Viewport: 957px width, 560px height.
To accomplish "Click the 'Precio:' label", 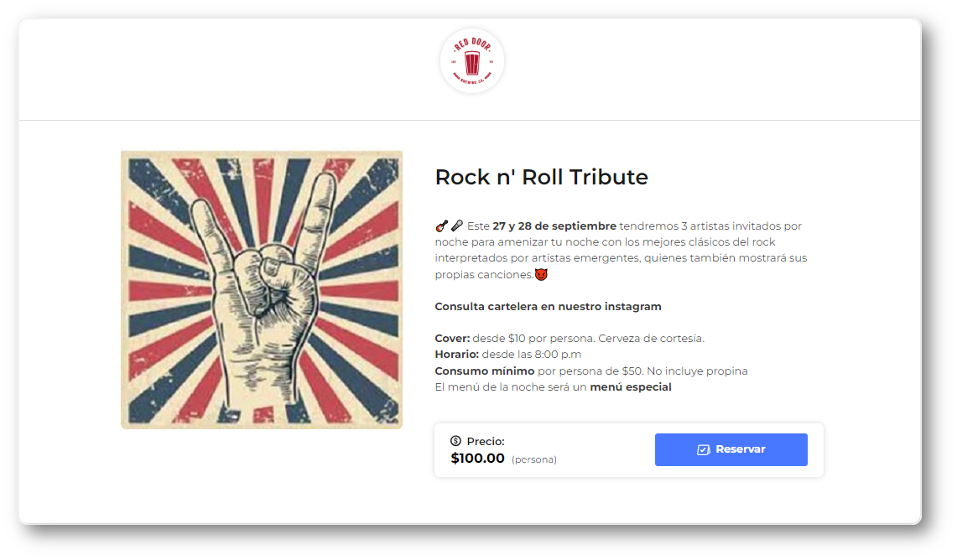I will tap(486, 442).
